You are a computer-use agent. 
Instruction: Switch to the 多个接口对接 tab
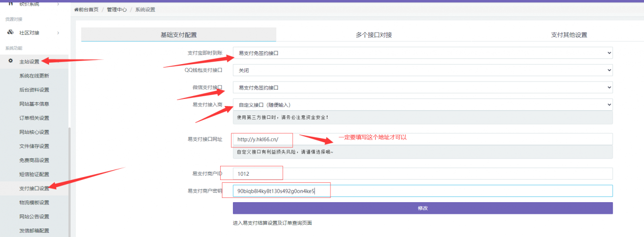coord(373,35)
